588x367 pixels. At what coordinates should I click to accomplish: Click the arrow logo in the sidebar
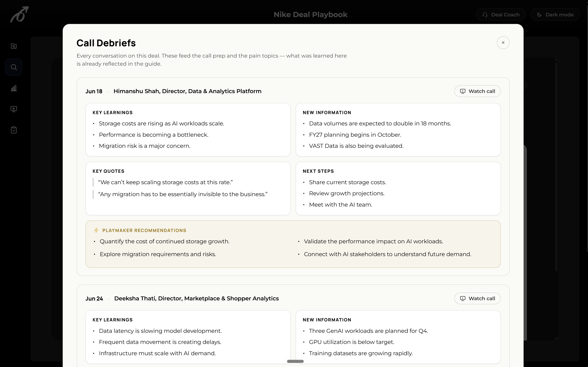coord(19,14)
